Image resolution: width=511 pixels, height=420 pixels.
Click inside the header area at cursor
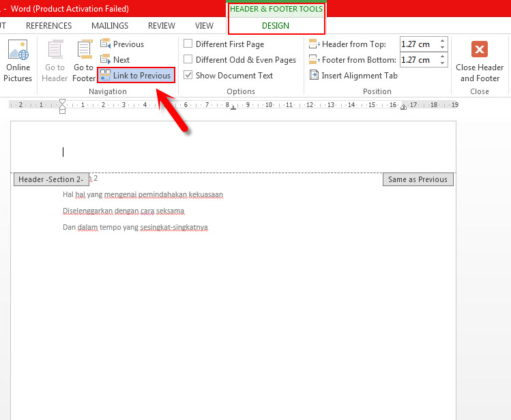[63, 152]
